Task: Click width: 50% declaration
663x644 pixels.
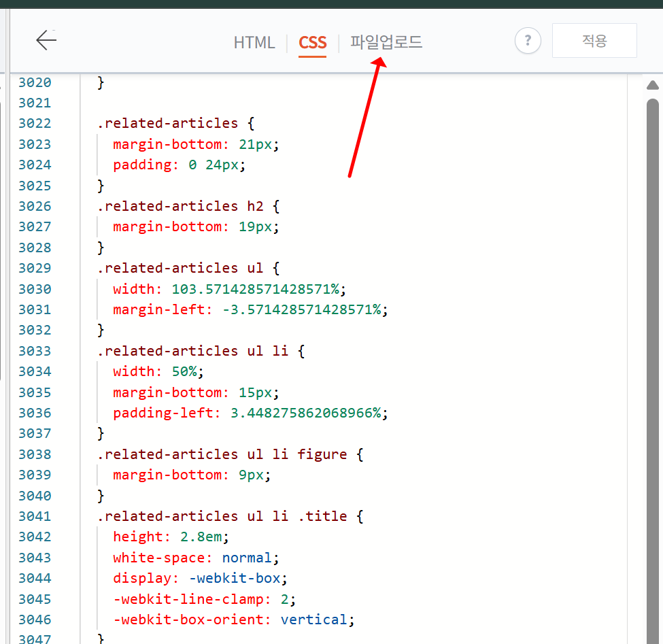Action: 158,372
